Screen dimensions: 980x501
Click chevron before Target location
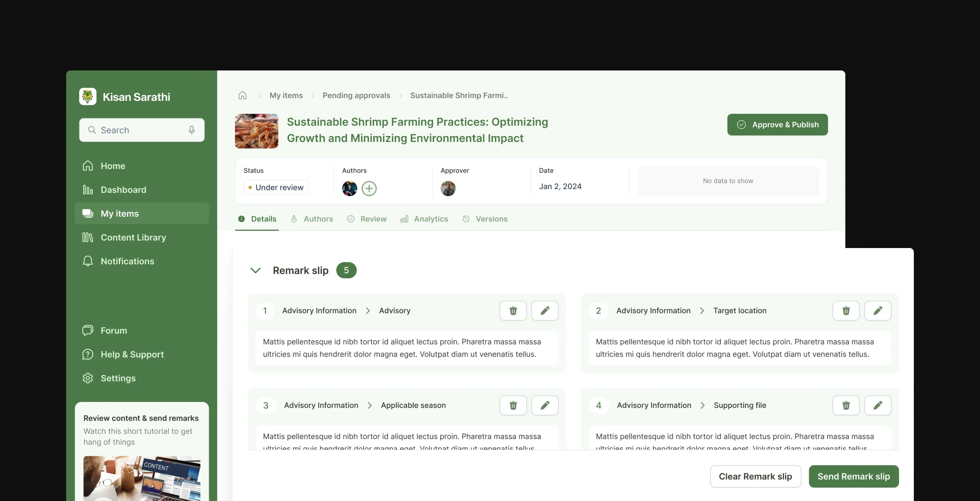[x=702, y=311]
